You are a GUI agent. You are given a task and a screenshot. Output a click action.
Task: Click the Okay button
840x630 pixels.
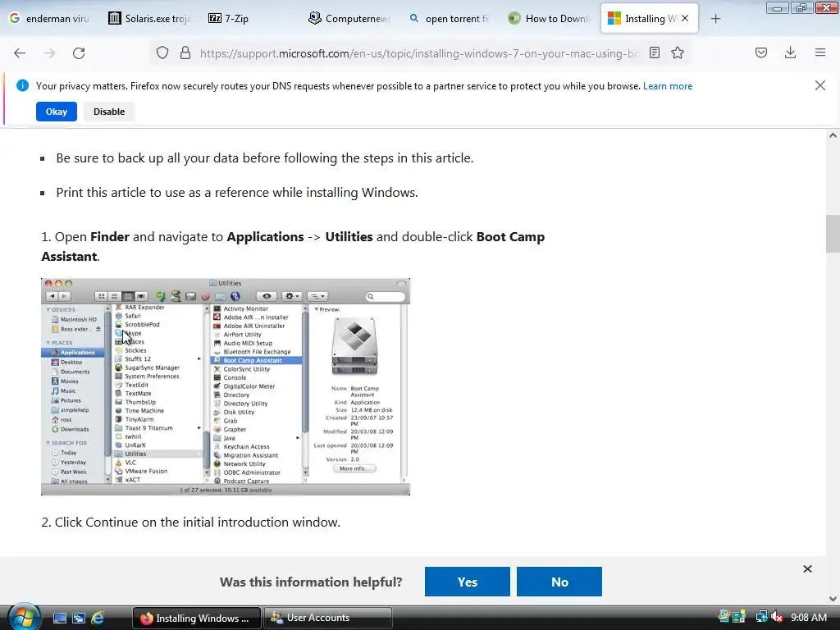[57, 112]
